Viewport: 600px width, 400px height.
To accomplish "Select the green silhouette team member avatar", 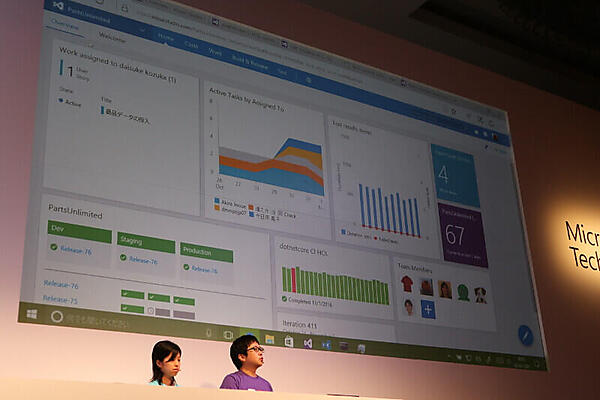I will click(x=463, y=292).
